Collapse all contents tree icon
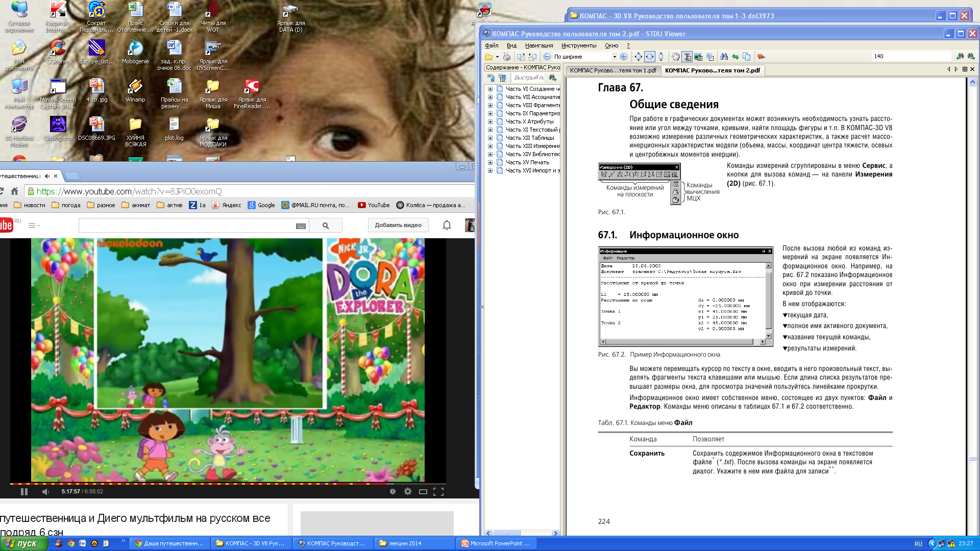Screen dimensions: 980x551 click(502, 78)
